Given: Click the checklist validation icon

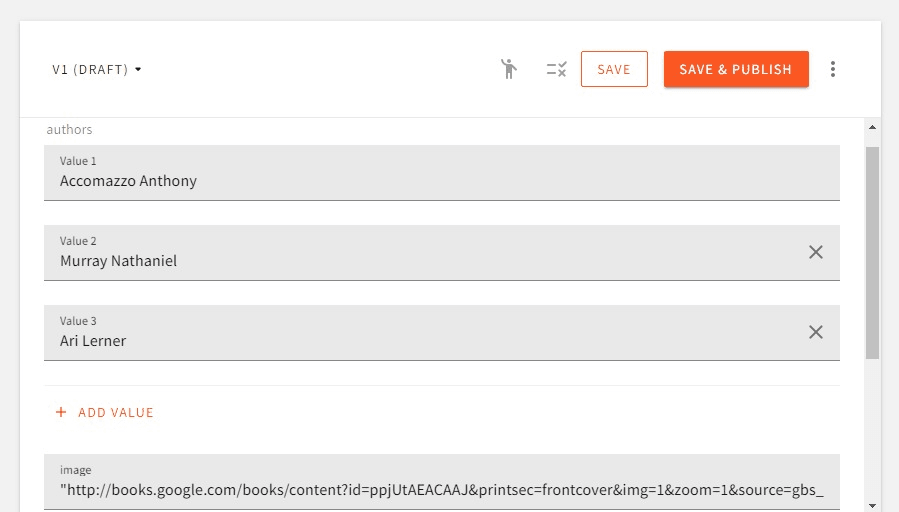Looking at the screenshot, I should [556, 69].
